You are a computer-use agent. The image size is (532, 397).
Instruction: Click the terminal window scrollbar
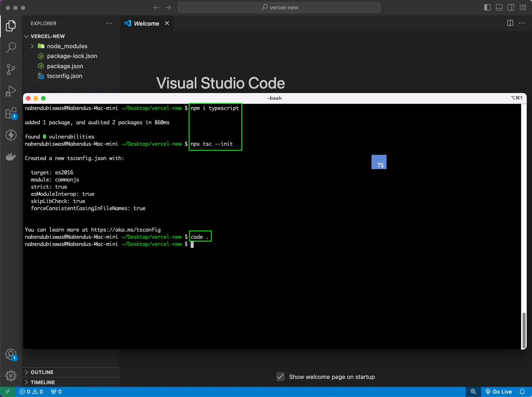pyautogui.click(x=524, y=330)
